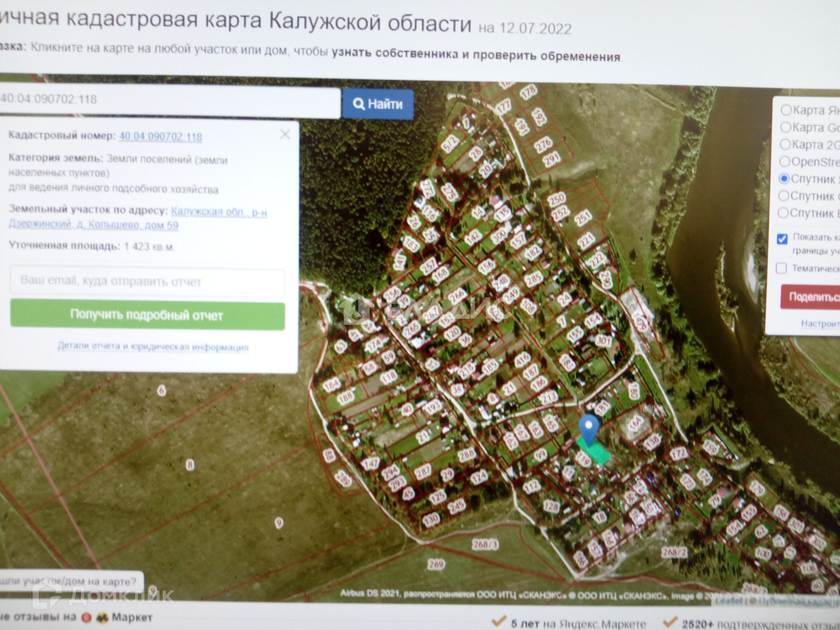This screenshot has height=630, width=840.
Task: Click parcel label "138" on the map
Action: (x=652, y=443)
